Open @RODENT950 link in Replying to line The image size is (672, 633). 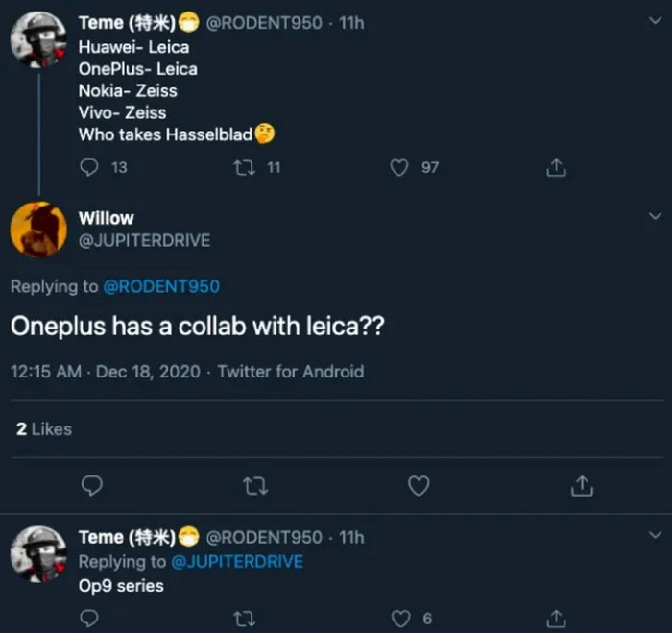point(161,286)
